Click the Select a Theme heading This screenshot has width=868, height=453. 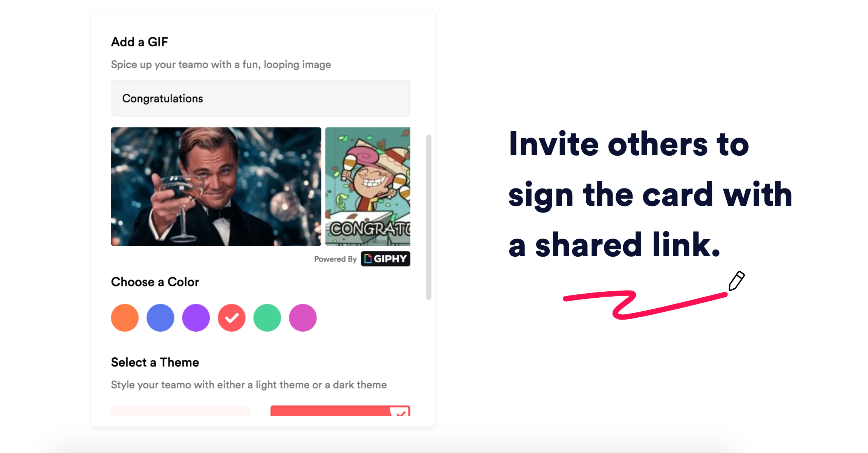point(155,362)
